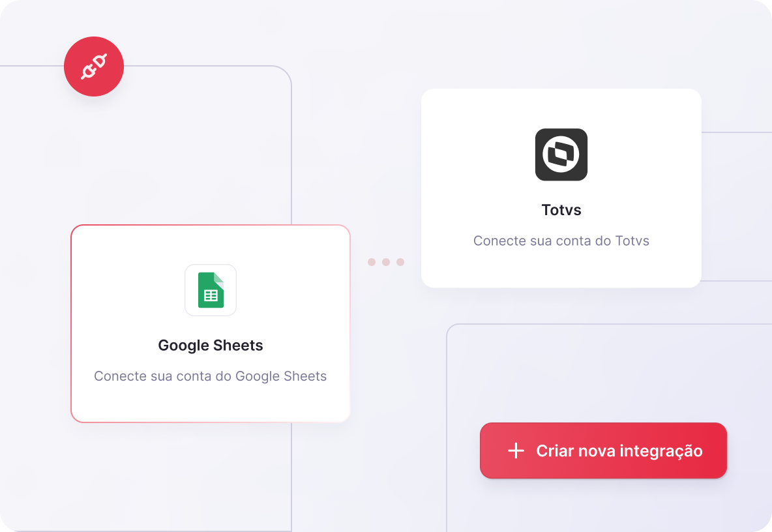The height and width of the screenshot is (532, 772).
Task: Click the green Google Sheets spreadsheet icon
Action: (x=211, y=290)
